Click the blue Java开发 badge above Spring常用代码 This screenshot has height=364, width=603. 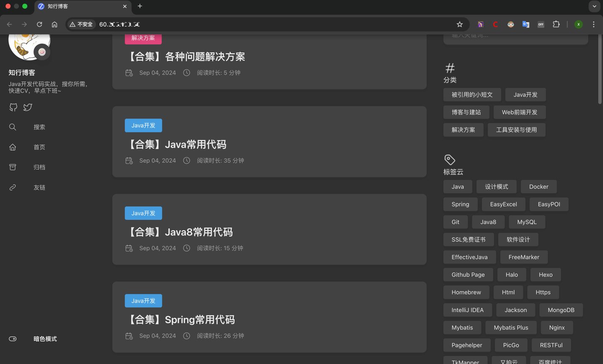click(143, 301)
